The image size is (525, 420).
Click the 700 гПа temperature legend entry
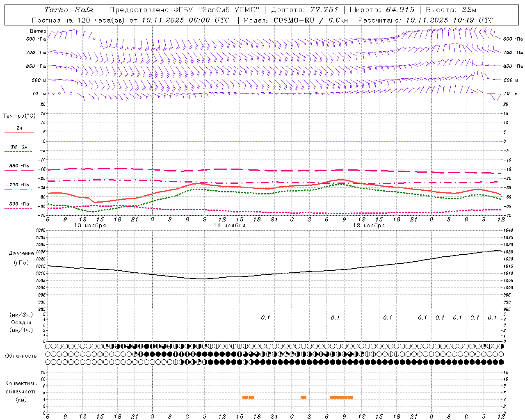pyautogui.click(x=19, y=185)
